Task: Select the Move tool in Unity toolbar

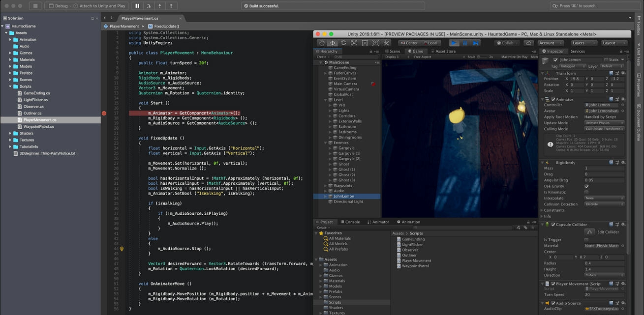Action: tap(333, 43)
